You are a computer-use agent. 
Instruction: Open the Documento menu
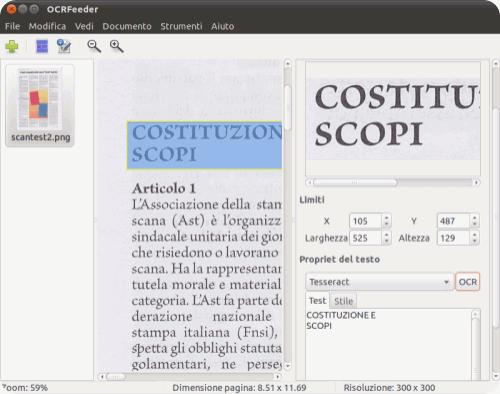pos(127,26)
